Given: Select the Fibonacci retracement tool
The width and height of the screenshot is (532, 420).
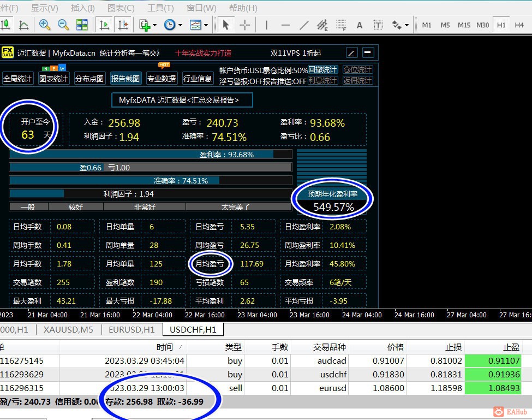Looking at the screenshot, I should (341, 25).
